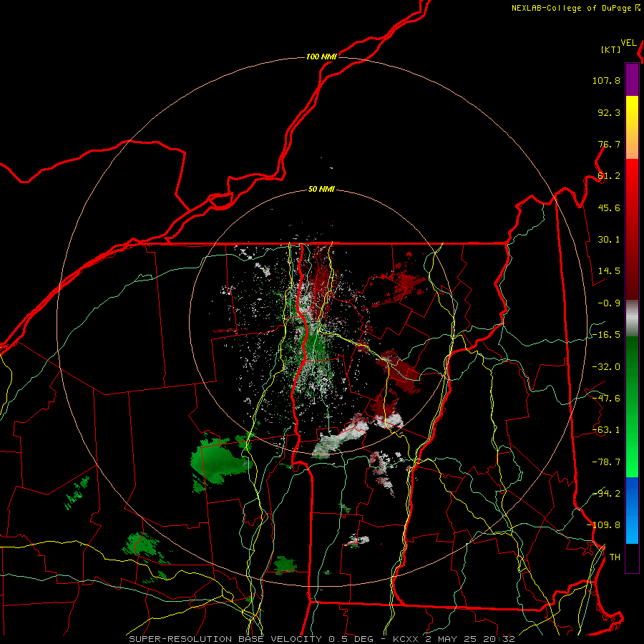Click the 61.2 velocity scale value
This screenshot has width=644, height=644.
[x=609, y=176]
